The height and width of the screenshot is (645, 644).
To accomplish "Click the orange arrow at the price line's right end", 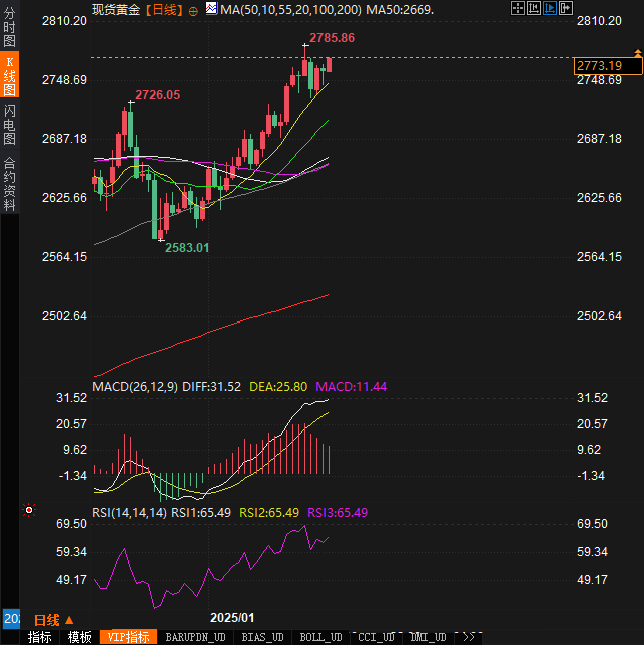I will (637, 53).
